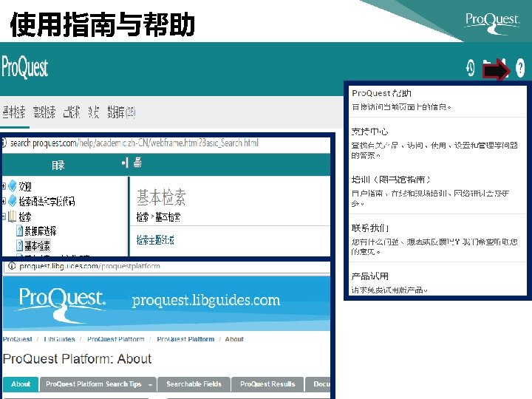Open dropdown arrow on ProQuest Platform Search Tips
This screenshot has height=399, width=532.
coord(150,385)
